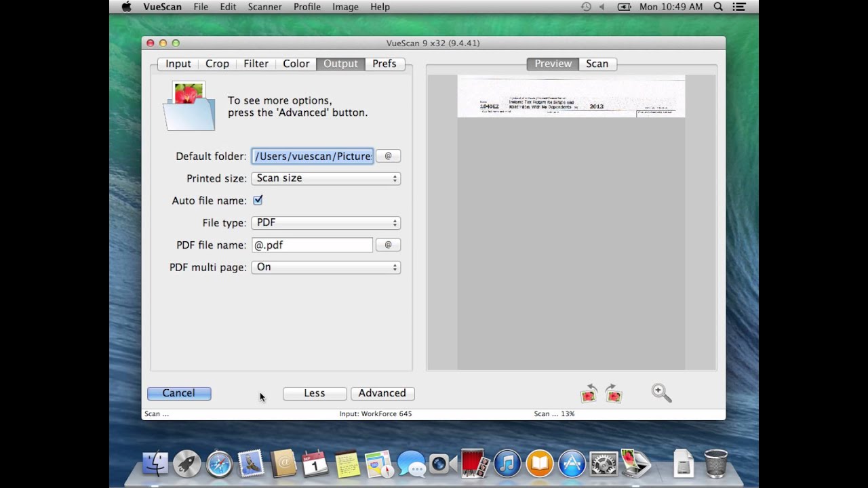Show the Preview tab
The width and height of the screenshot is (868, 488).
point(553,64)
